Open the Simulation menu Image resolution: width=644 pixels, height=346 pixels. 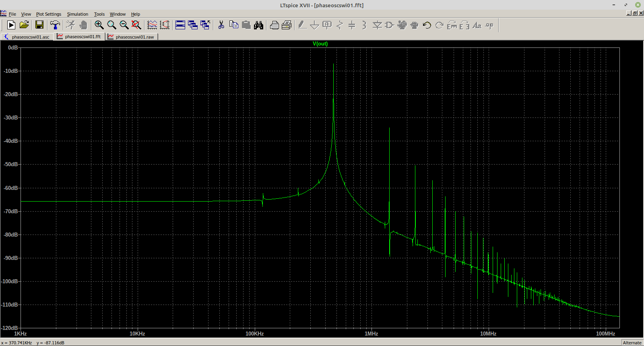78,14
